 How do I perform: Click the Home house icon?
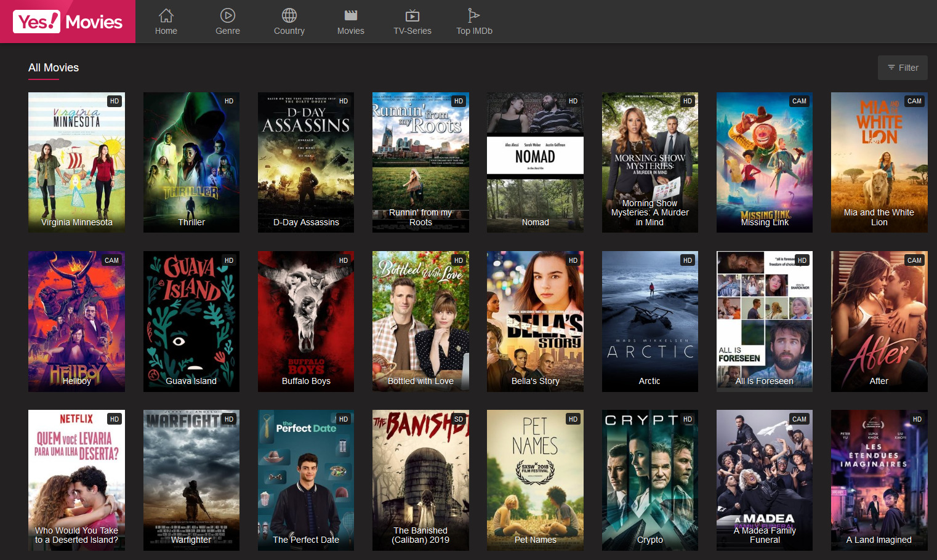click(166, 15)
